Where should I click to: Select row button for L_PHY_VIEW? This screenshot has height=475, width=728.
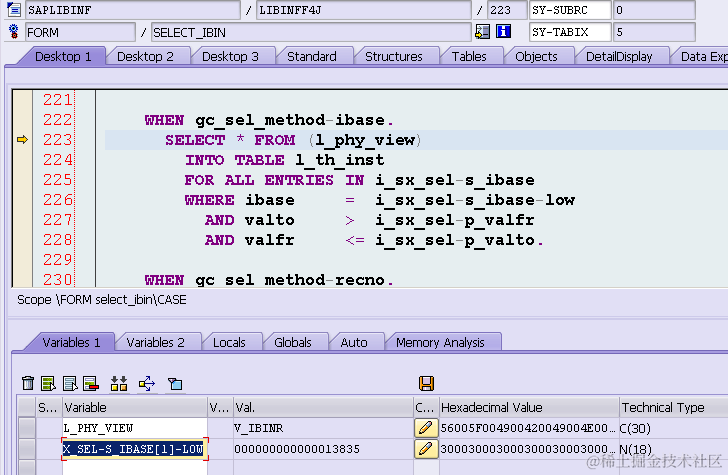coord(27,428)
